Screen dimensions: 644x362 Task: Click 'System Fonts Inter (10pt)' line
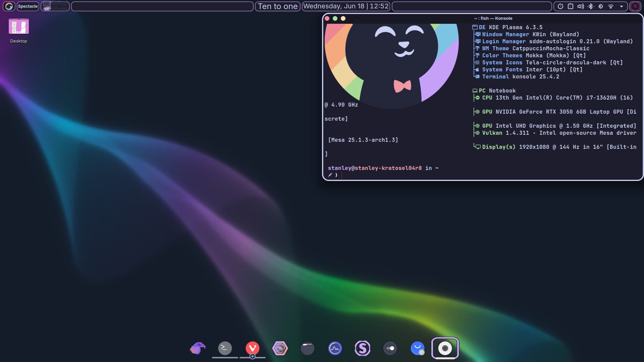point(528,69)
